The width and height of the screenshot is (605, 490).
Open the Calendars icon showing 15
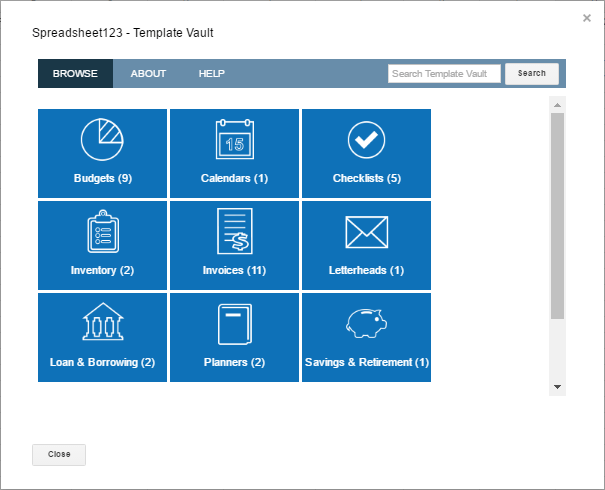(235, 139)
